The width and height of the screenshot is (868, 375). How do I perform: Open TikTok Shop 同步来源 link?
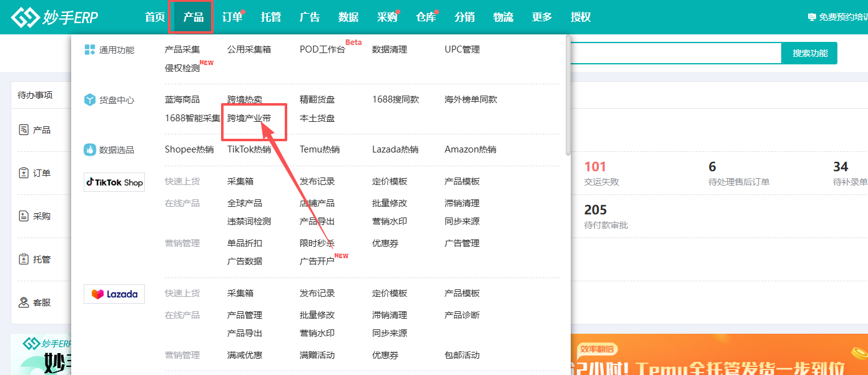(462, 221)
